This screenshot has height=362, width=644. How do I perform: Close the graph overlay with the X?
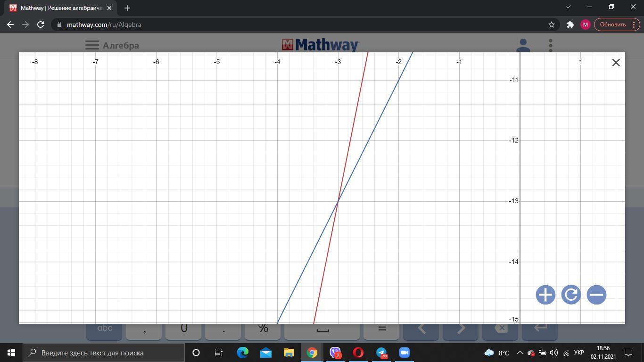click(x=616, y=63)
